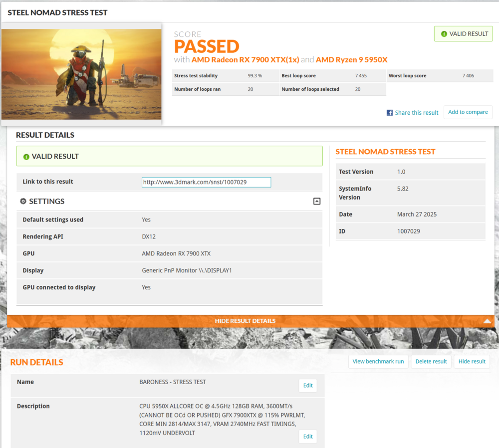499x448 pixels.
Task: Click the Delete result button
Action: pos(431,361)
